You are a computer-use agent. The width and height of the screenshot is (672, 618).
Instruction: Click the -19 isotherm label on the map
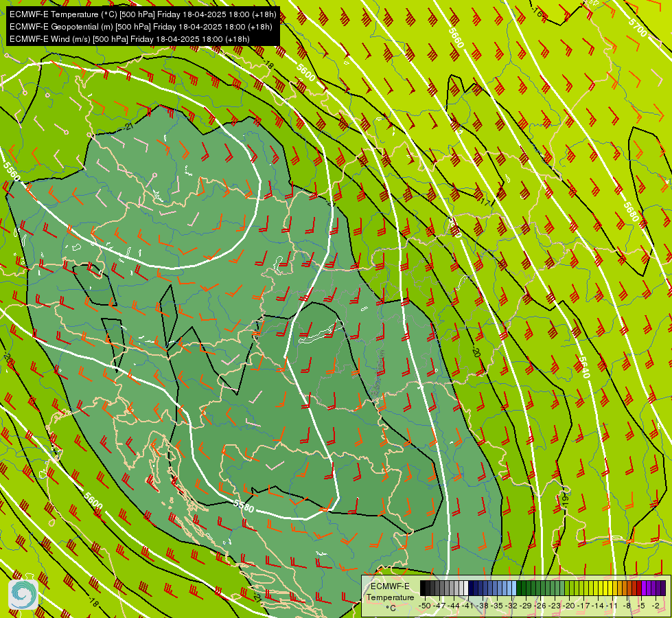click(x=564, y=500)
